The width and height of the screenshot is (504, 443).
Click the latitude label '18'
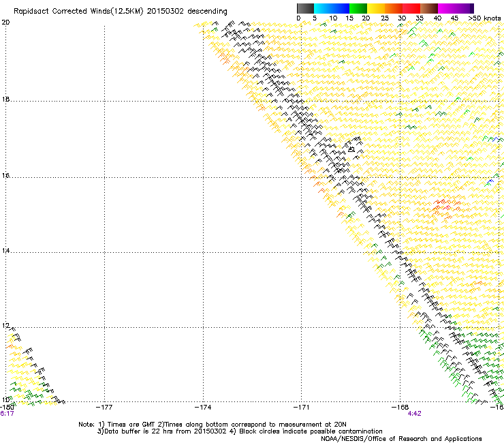tap(5, 100)
